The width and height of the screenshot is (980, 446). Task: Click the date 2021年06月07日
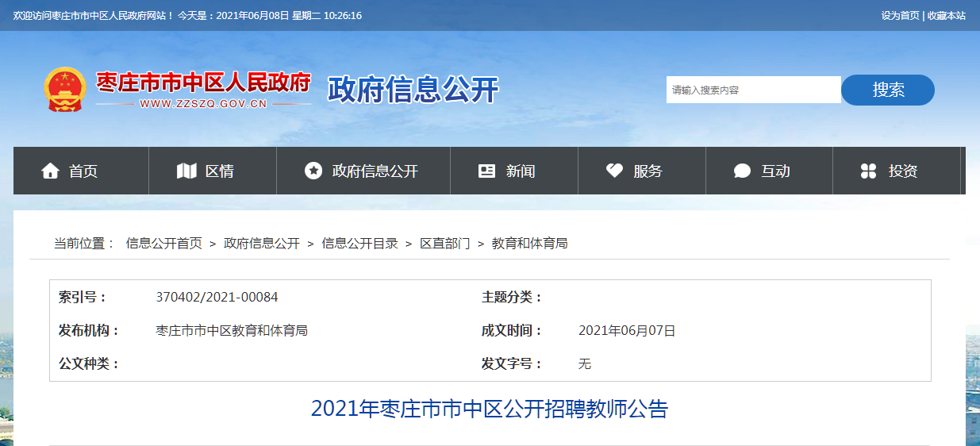(627, 330)
